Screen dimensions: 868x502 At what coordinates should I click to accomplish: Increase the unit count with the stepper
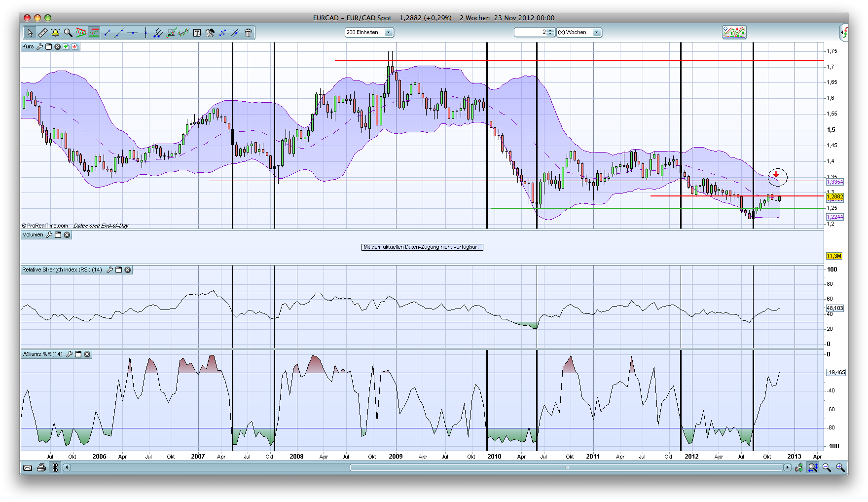tap(550, 31)
